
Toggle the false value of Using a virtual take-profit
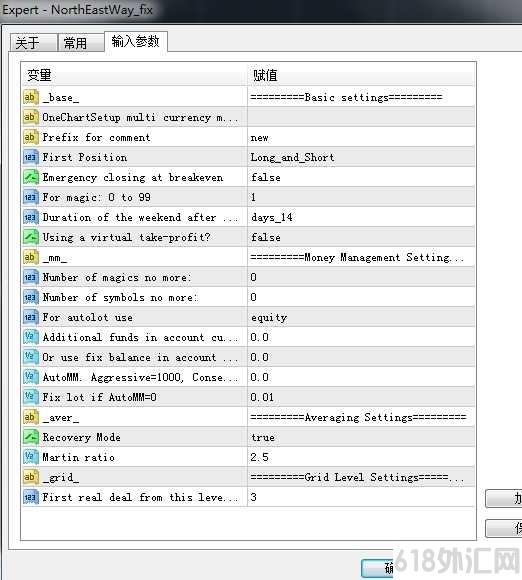(x=361, y=237)
